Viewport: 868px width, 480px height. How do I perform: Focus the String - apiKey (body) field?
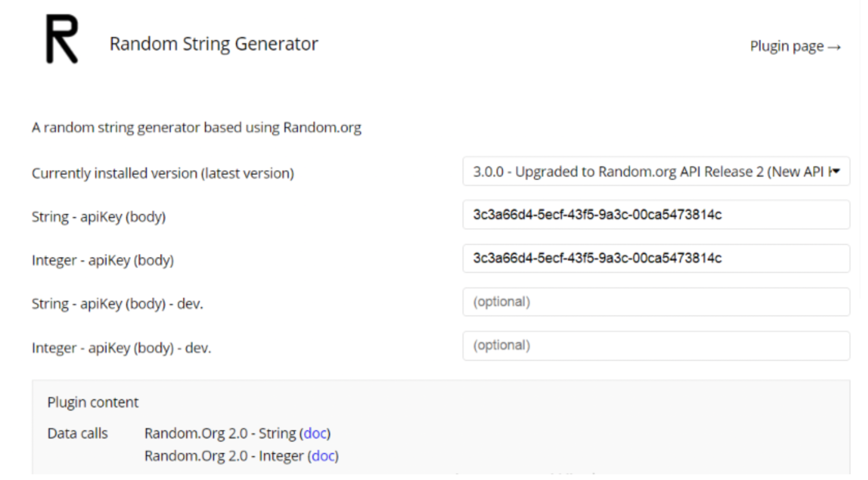pos(656,215)
